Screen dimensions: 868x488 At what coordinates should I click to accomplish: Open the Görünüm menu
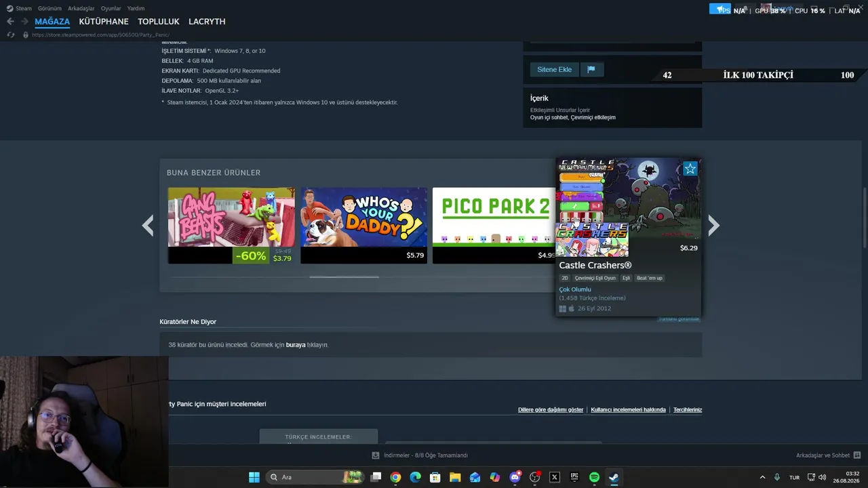click(x=50, y=8)
